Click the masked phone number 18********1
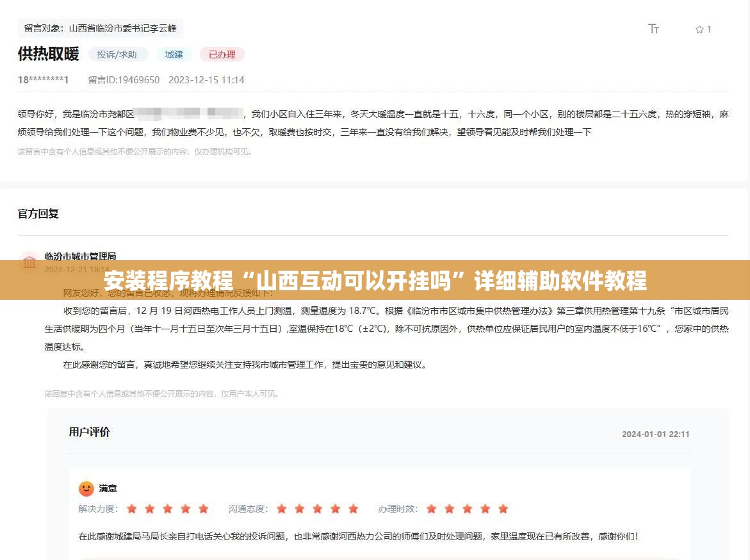The height and width of the screenshot is (560, 750). (x=43, y=80)
